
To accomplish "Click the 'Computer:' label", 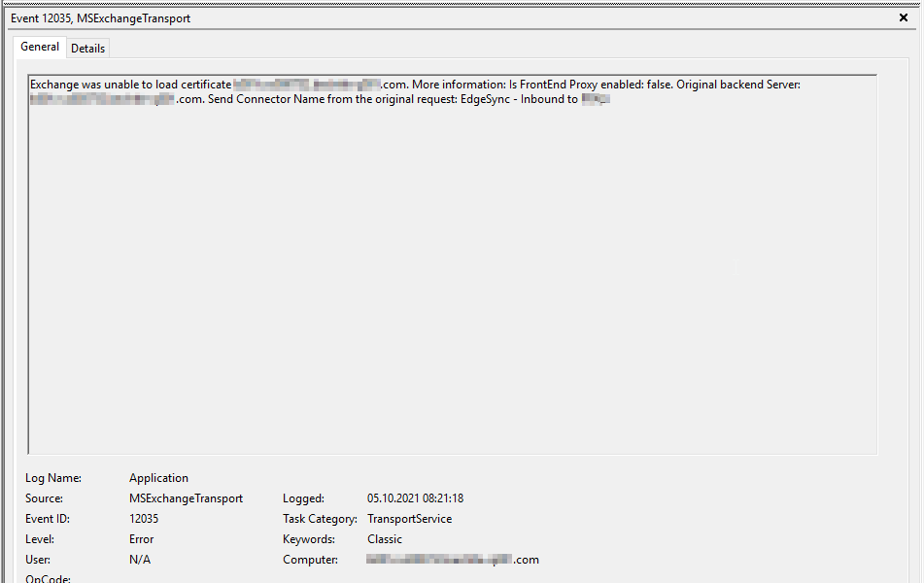I will 311,560.
